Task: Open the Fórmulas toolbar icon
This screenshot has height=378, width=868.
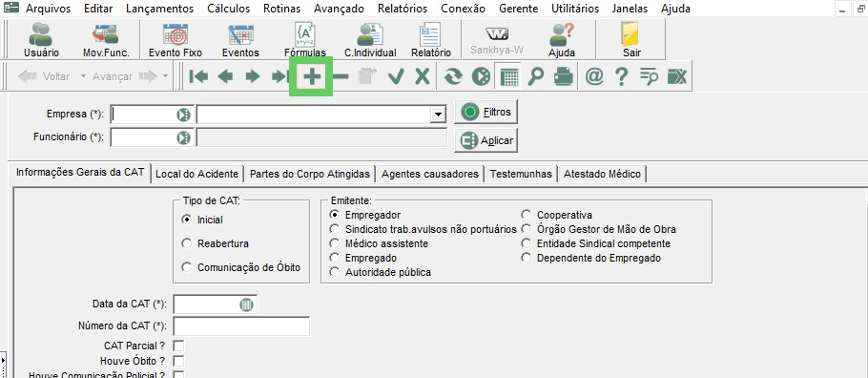Action: tap(305, 40)
